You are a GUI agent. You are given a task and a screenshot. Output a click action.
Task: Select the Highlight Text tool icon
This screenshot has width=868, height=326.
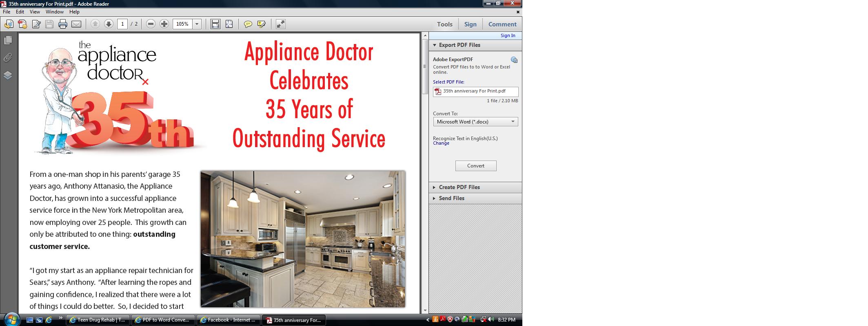(262, 24)
